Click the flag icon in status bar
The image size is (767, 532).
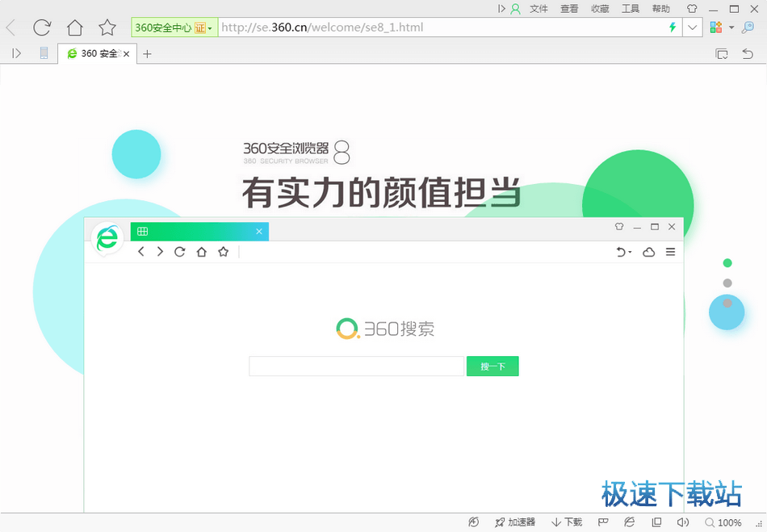(x=603, y=522)
